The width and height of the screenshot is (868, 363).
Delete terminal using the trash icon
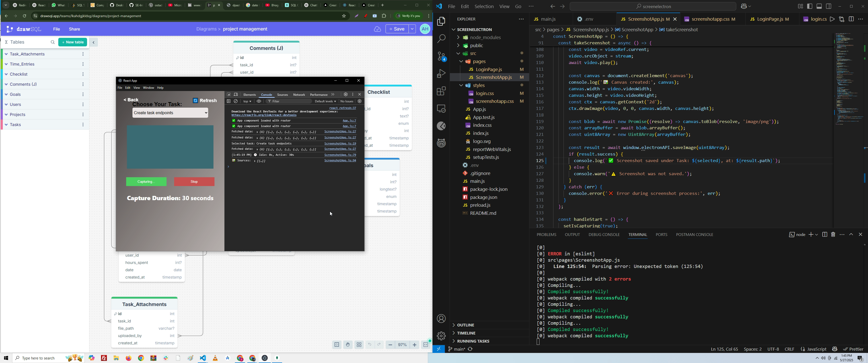click(833, 234)
